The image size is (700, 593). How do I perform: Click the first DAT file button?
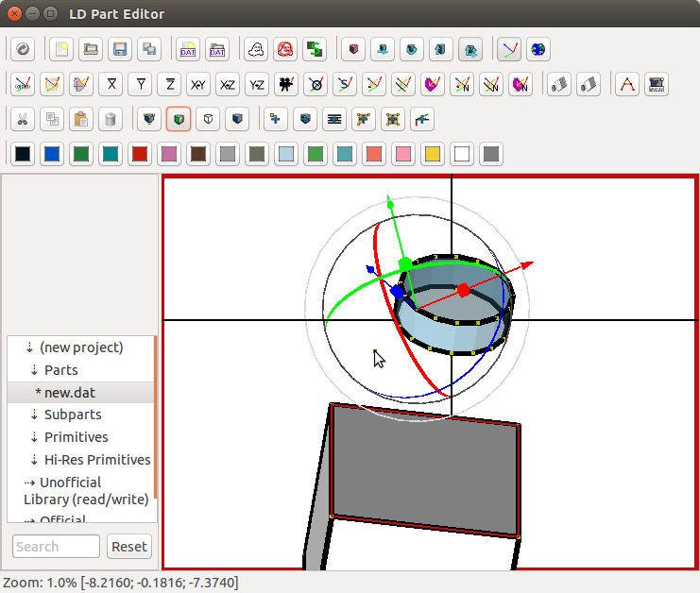pos(188,49)
